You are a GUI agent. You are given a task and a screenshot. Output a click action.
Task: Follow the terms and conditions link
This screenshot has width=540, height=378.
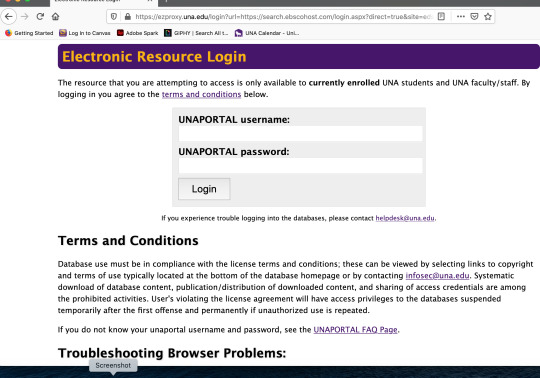coord(201,94)
